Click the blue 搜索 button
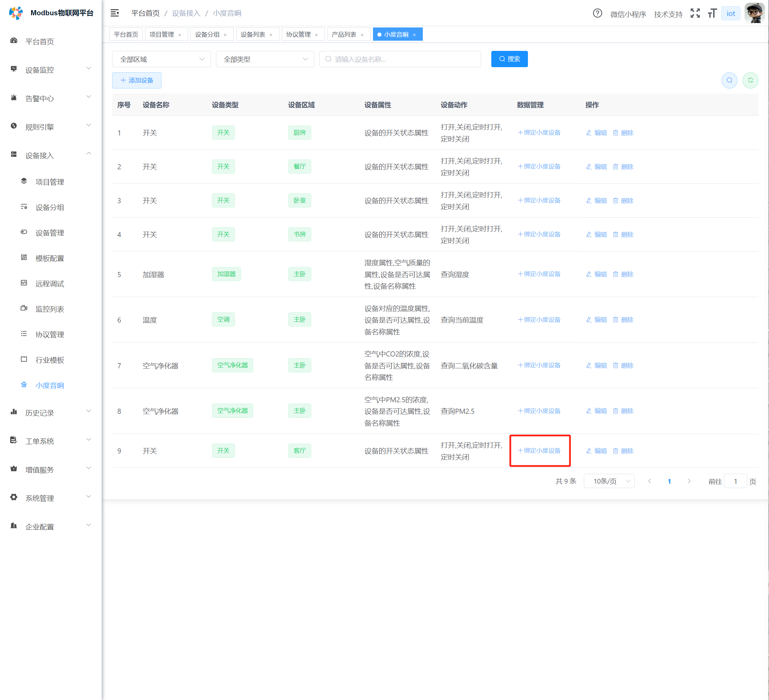This screenshot has width=769, height=700. pos(509,59)
